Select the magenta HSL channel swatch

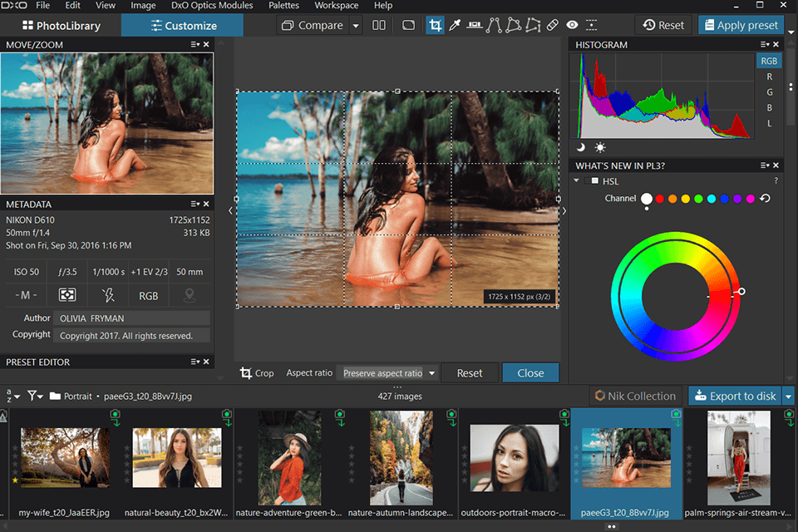point(750,199)
